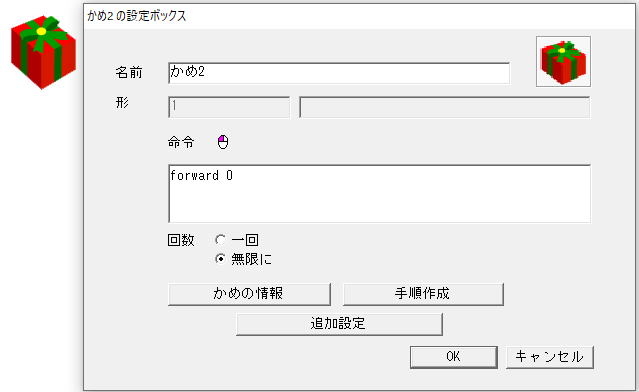Screen dimensions: 639x392
Task: Click the 手順作成 button
Action: tap(423, 294)
